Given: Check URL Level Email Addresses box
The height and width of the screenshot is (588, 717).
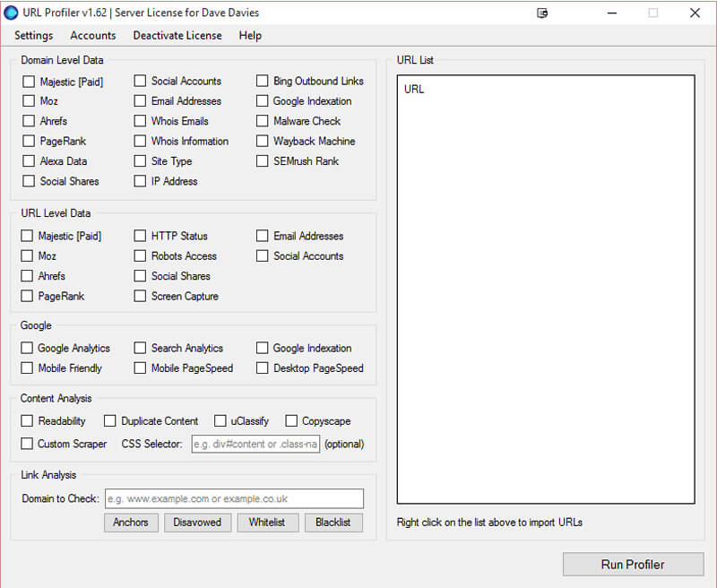Looking at the screenshot, I should pyautogui.click(x=262, y=236).
